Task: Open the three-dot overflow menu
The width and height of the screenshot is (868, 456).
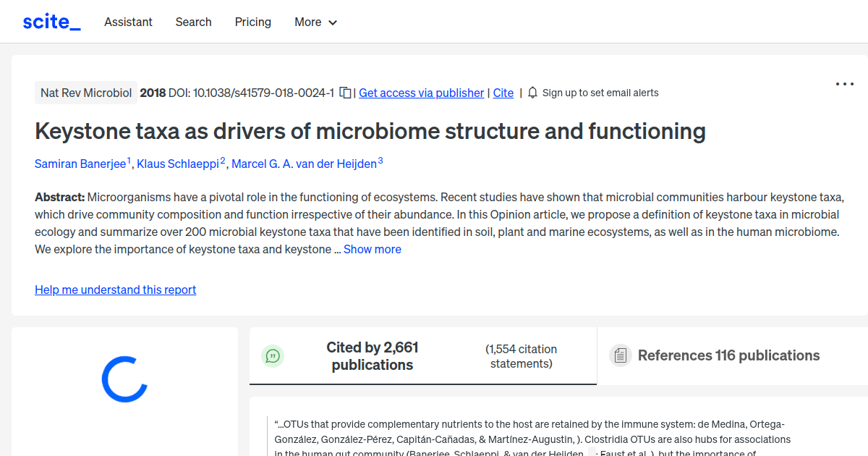Action: click(x=844, y=84)
